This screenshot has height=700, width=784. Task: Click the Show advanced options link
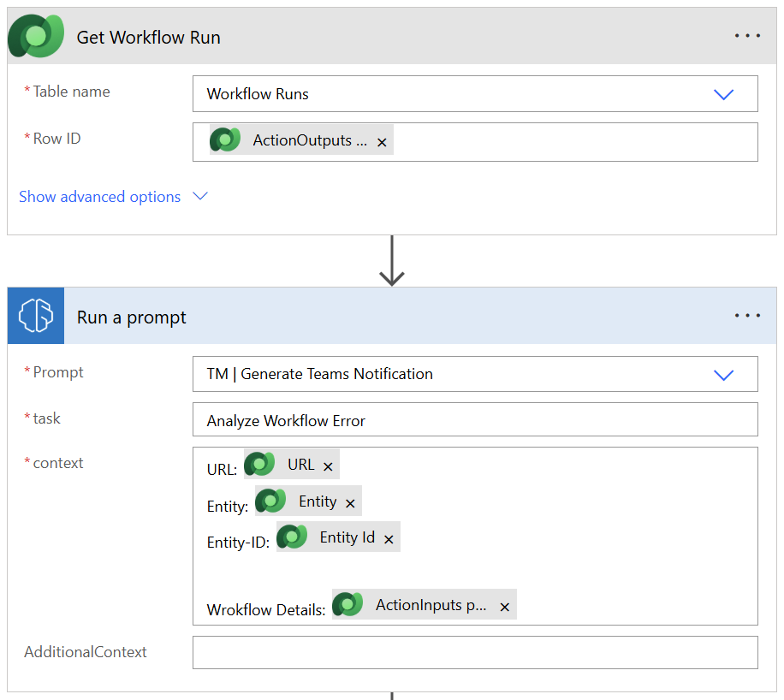99,196
